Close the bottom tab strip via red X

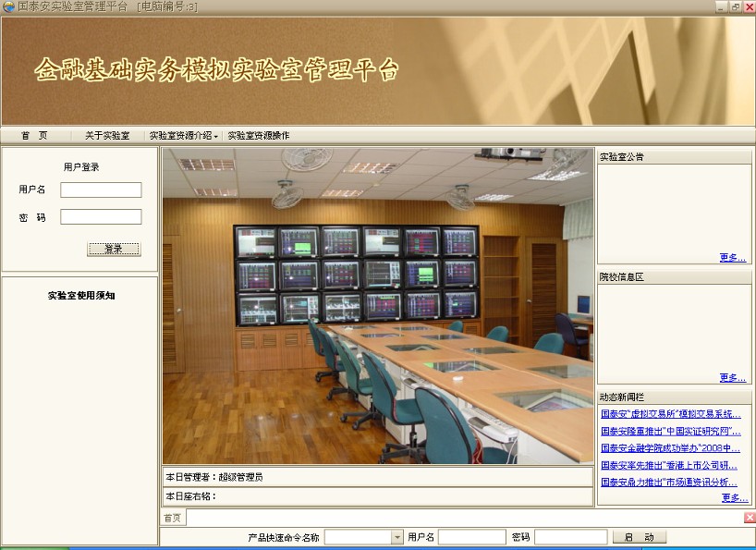[x=749, y=517]
